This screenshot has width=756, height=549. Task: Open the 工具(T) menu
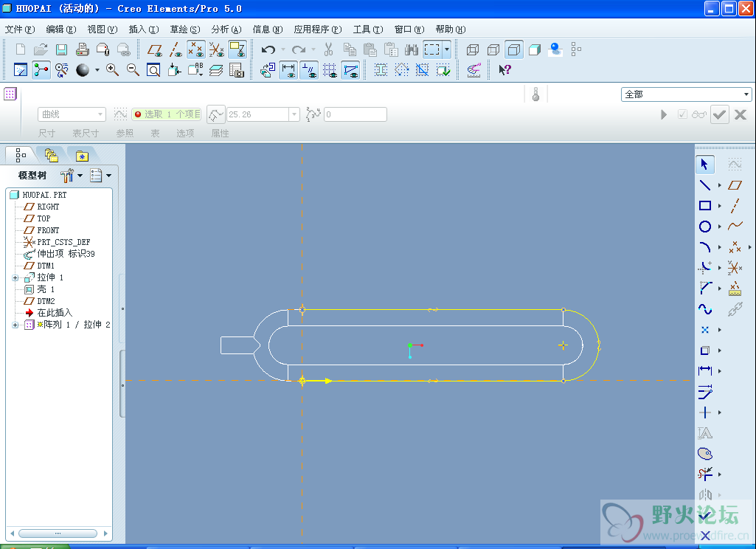tap(368, 30)
